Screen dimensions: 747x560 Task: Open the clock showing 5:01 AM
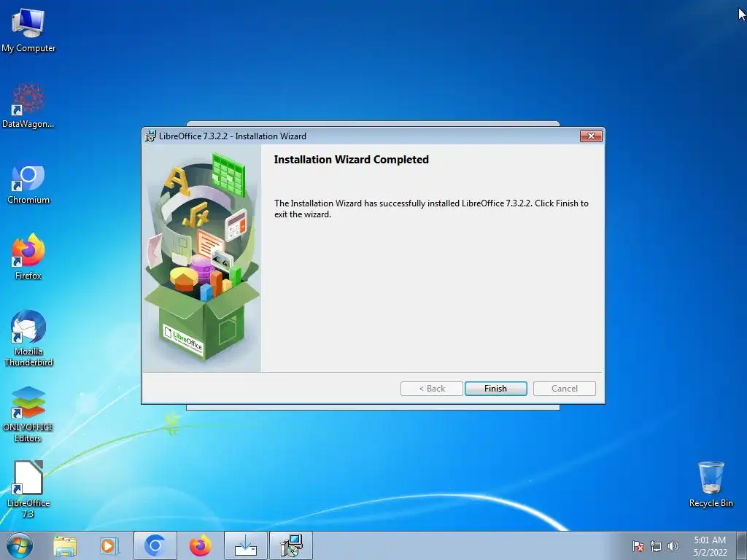click(x=710, y=546)
